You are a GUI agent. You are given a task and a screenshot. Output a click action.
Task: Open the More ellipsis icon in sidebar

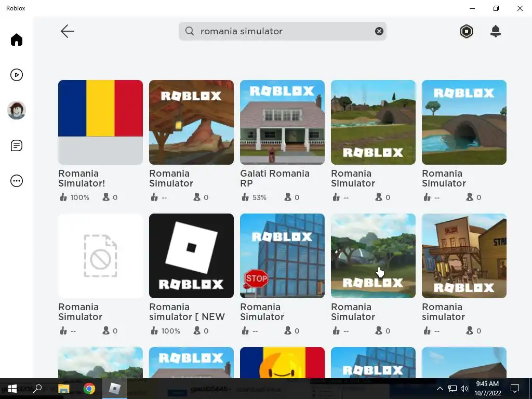pos(16,181)
